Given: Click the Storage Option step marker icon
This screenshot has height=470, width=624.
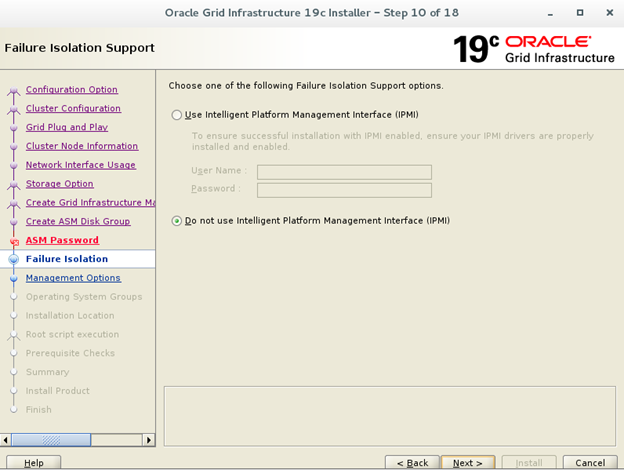Looking at the screenshot, I should [14, 185].
